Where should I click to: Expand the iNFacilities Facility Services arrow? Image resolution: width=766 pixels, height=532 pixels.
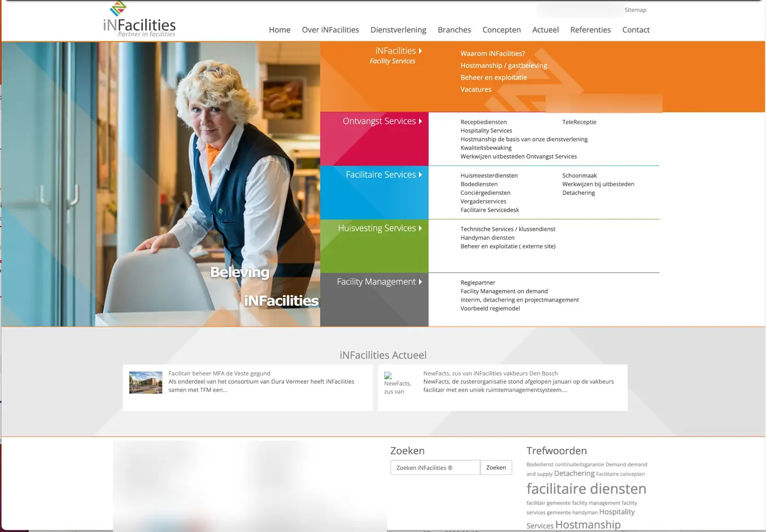[420, 51]
